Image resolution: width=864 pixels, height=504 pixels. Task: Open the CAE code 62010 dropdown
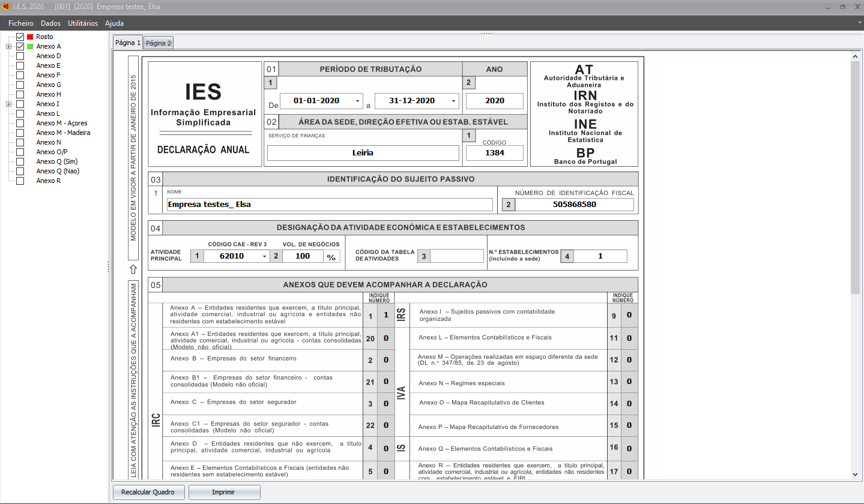pos(264,256)
